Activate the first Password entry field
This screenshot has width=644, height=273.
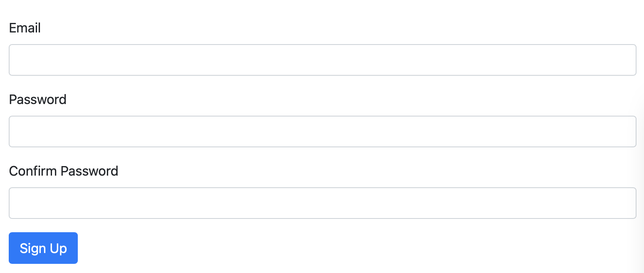click(x=322, y=132)
